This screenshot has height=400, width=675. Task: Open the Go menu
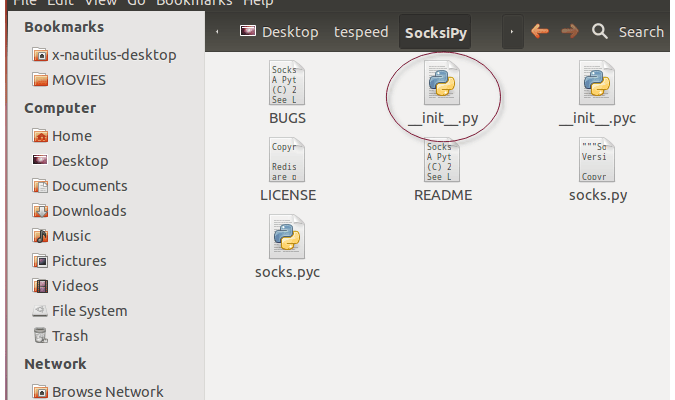click(136, 3)
